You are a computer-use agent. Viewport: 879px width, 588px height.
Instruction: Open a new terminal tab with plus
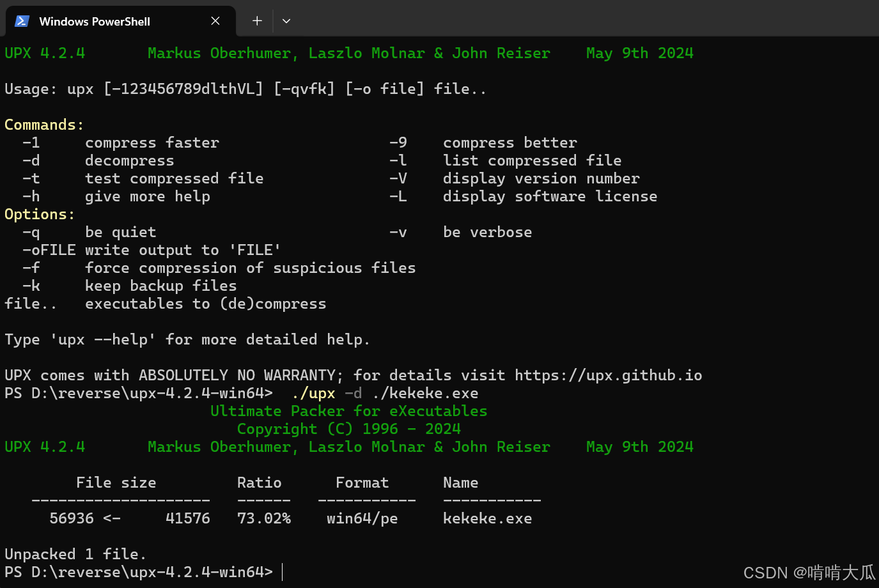257,21
